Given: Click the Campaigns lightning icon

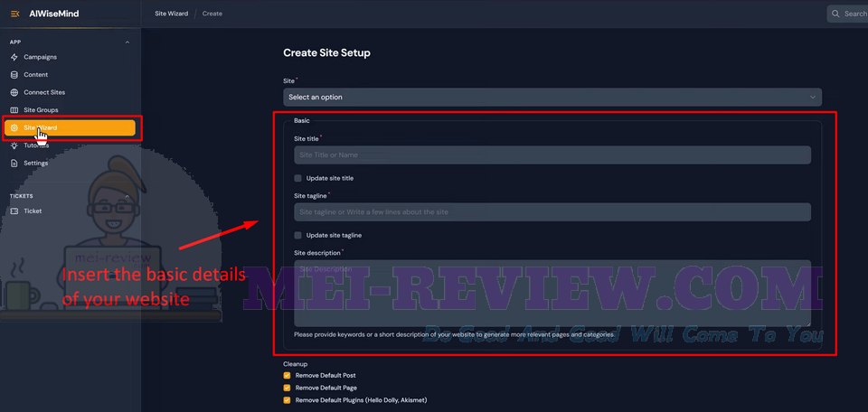Looking at the screenshot, I should tap(14, 57).
